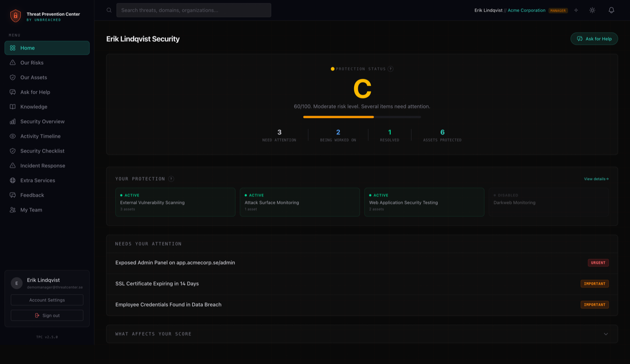Click the sparkle assistant icon in the header
This screenshot has height=364, width=630.
click(x=576, y=10)
